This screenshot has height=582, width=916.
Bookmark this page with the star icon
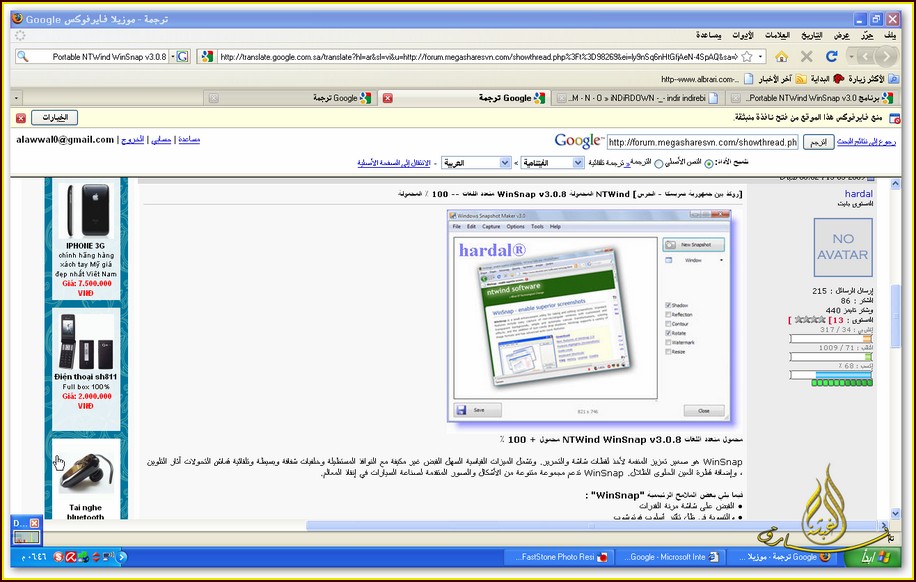click(747, 57)
